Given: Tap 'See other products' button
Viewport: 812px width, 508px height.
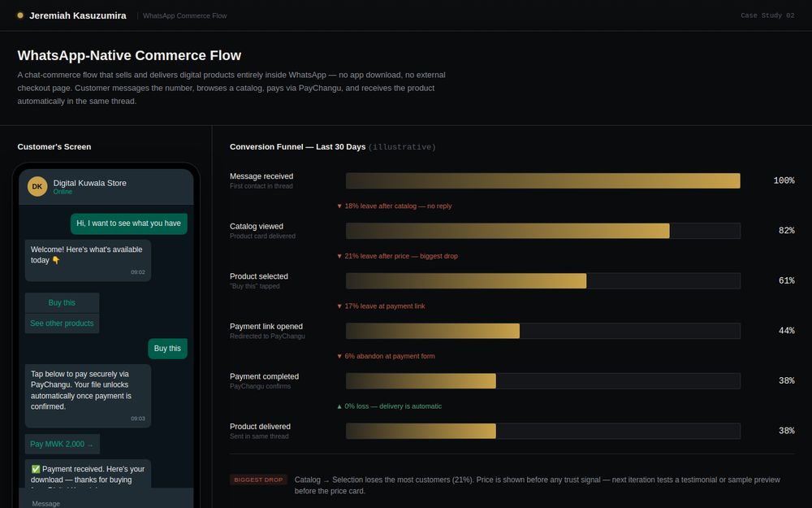Looking at the screenshot, I should pyautogui.click(x=63, y=323).
